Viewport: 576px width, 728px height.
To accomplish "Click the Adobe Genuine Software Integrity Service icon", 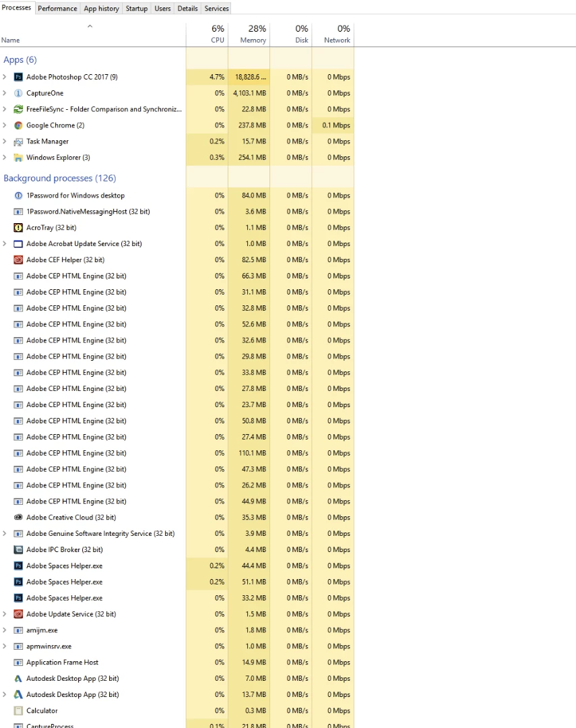I will point(18,533).
